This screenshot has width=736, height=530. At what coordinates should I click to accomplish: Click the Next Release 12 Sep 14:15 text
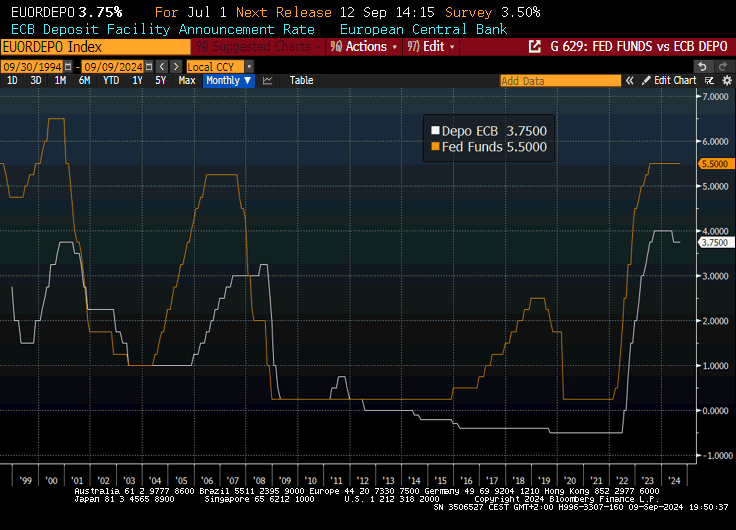[x=335, y=12]
